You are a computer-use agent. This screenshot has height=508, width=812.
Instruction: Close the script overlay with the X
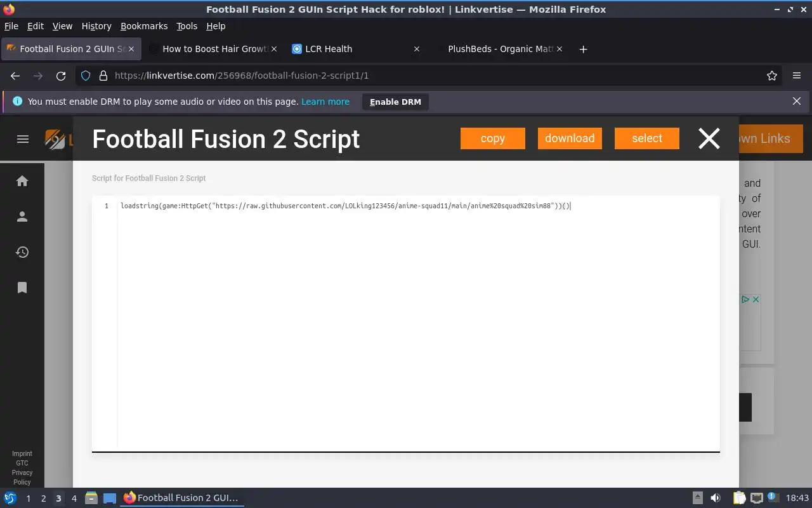709,138
